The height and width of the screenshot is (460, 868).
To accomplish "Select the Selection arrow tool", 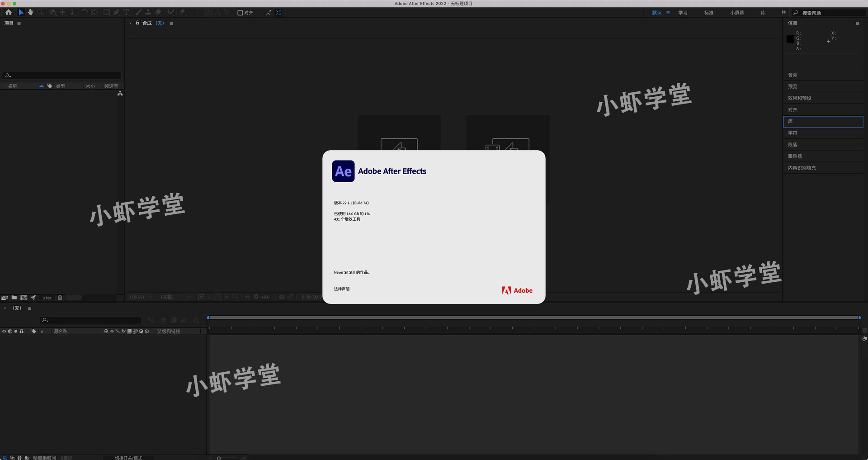I will 21,13.
